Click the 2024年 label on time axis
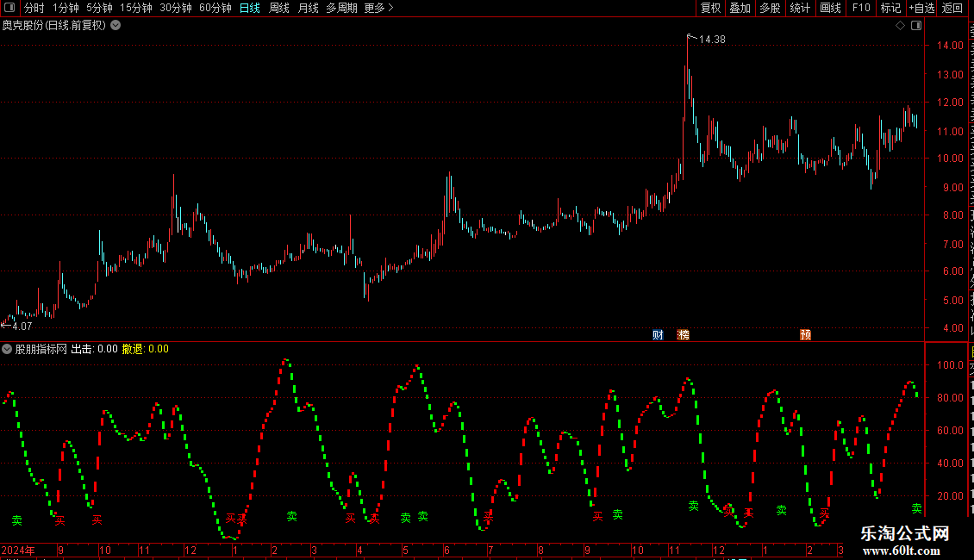 (x=18, y=551)
